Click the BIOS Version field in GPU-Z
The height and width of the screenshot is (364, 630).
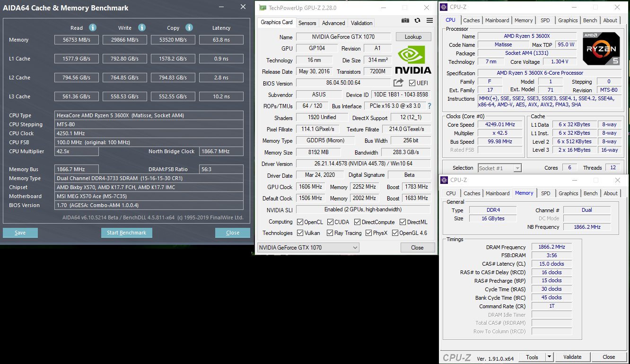coord(343,83)
